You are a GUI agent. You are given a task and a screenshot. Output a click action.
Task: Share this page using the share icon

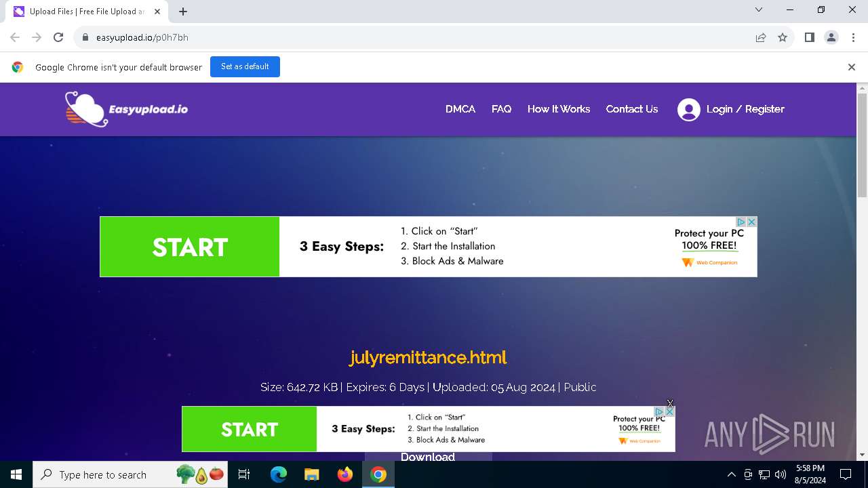761,38
